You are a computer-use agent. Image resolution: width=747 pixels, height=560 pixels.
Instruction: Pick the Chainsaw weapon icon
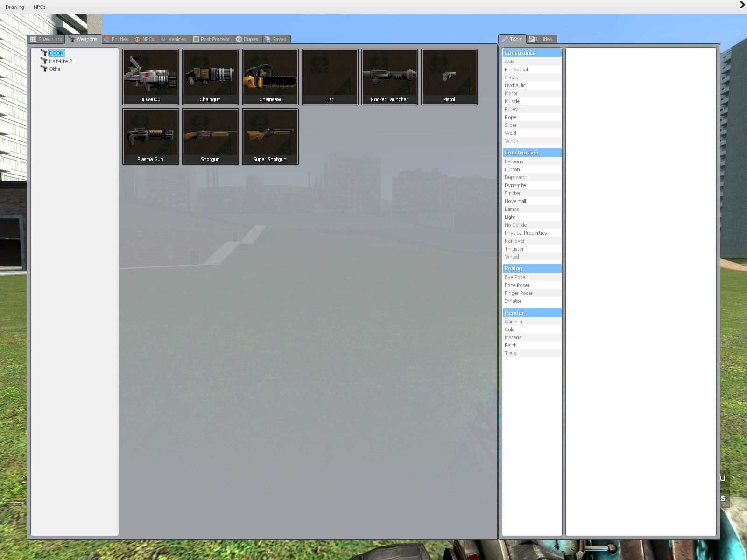[x=270, y=77]
